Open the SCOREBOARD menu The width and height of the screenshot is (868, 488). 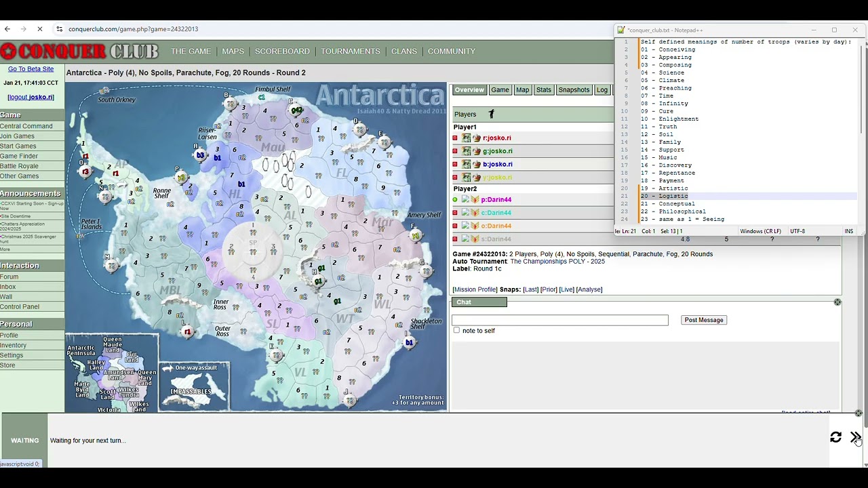[x=282, y=52]
